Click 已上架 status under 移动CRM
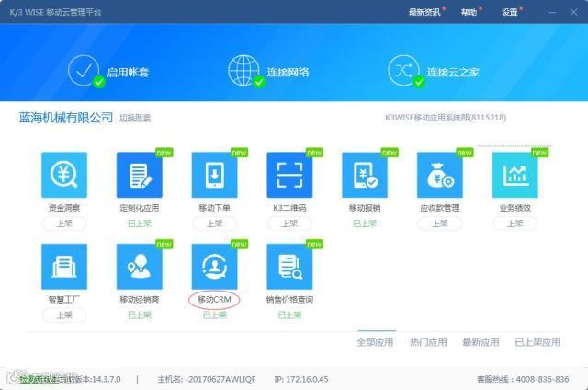Screen dimensions: 588x390 (x=214, y=315)
